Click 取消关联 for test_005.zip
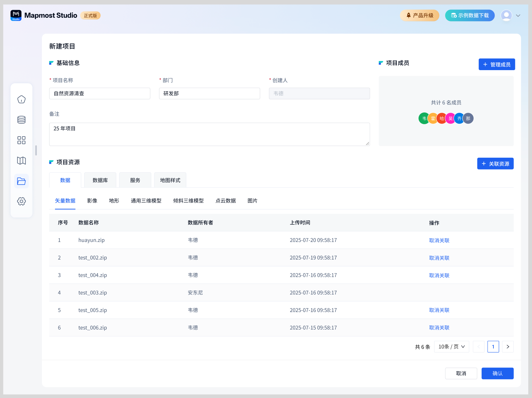532x398 pixels. tap(439, 310)
